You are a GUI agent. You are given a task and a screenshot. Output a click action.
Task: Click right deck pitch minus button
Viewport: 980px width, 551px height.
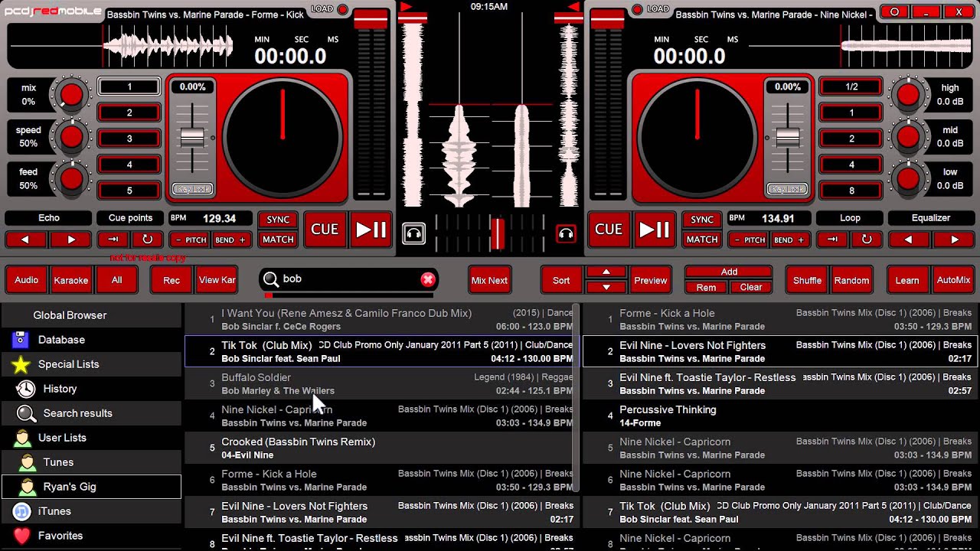click(749, 240)
